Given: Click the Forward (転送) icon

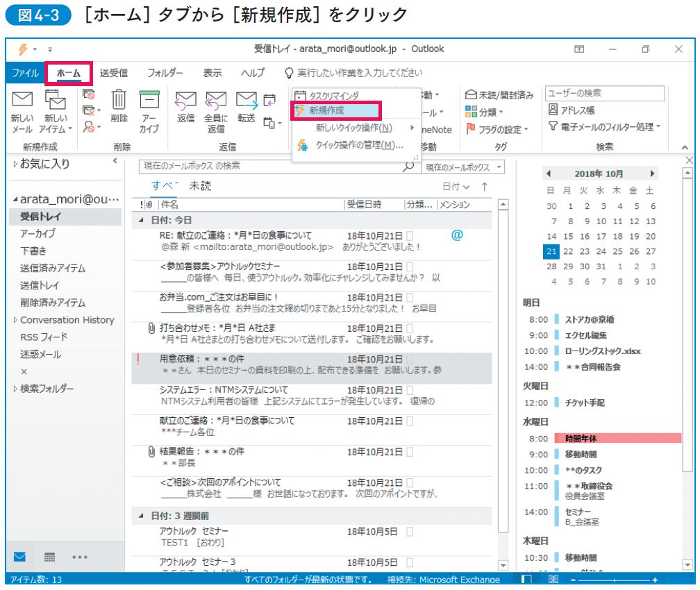Looking at the screenshot, I should 247,101.
